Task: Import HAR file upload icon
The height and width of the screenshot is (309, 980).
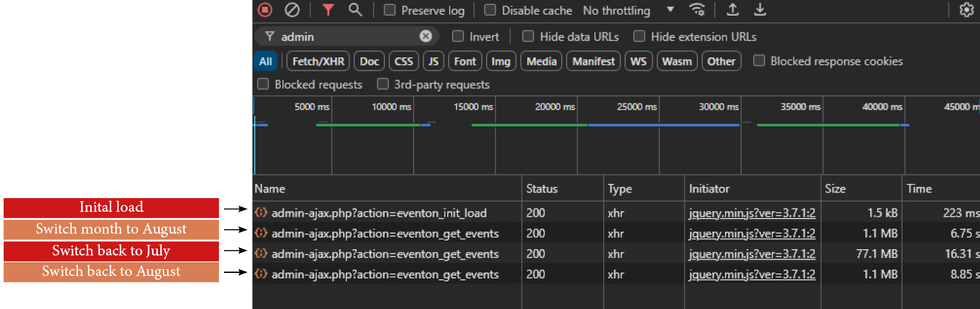Action: coord(733,10)
